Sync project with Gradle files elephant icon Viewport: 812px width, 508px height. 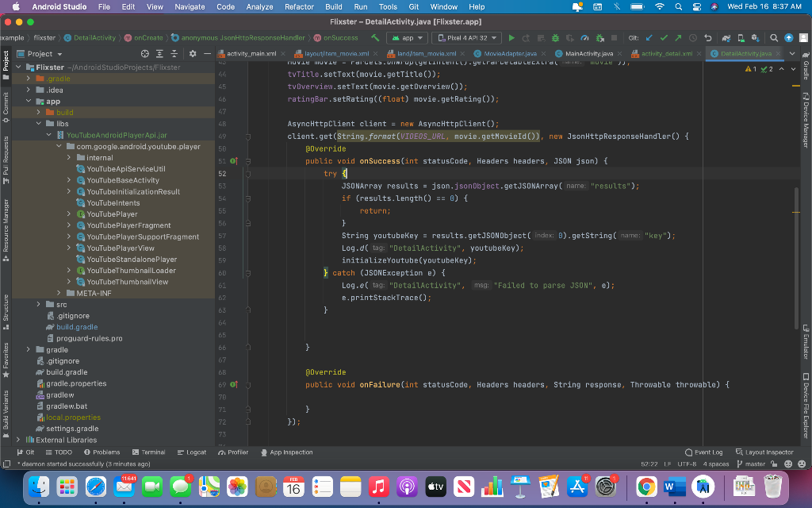tap(726, 38)
